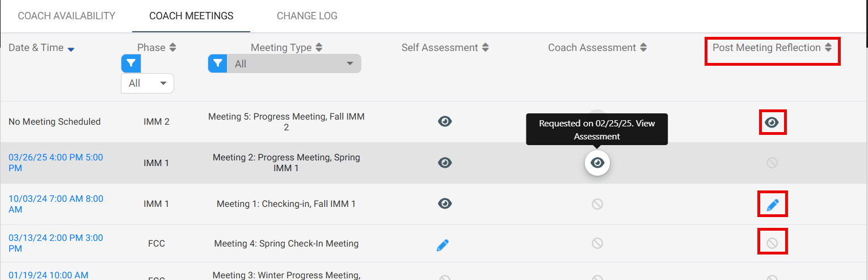This screenshot has height=280, width=868.
Task: Edit Post Meeting Reflection for Meeting 1 Checking-in
Action: point(773,205)
